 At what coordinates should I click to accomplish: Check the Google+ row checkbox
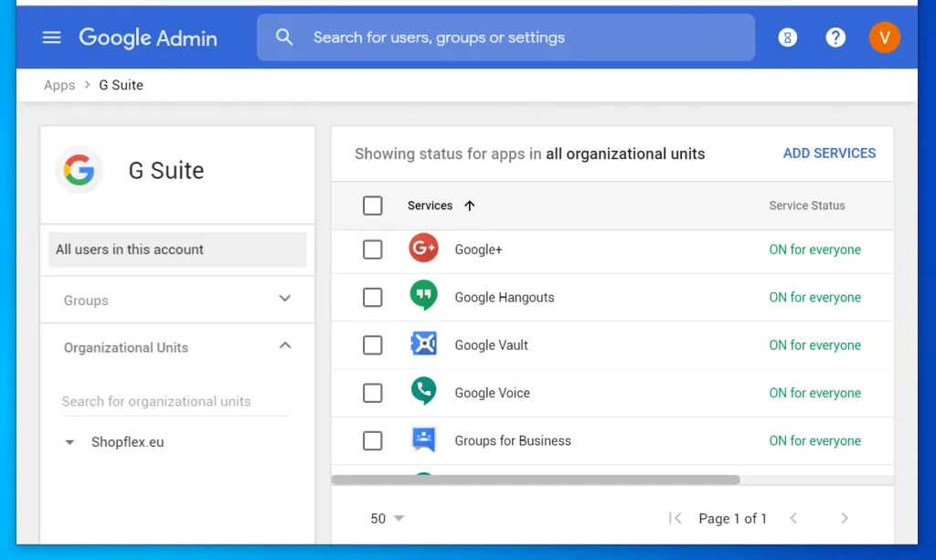tap(373, 249)
